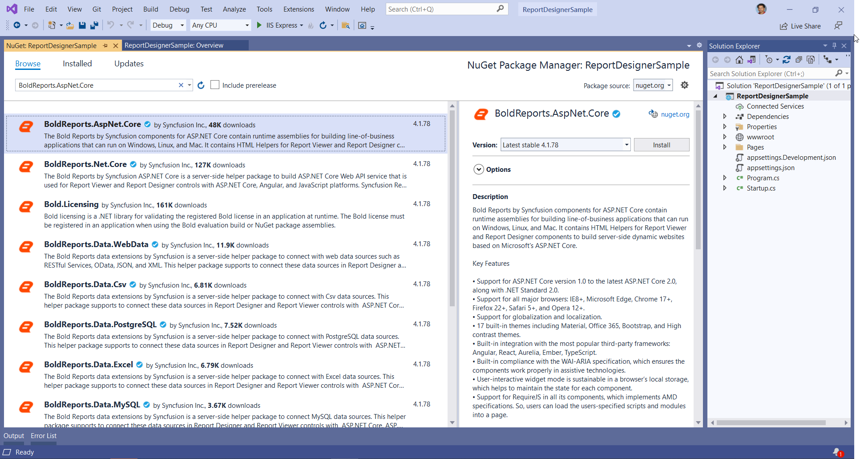Screen dimensions: 868x459
Task: Start debugging with green play icon
Action: [x=259, y=25]
